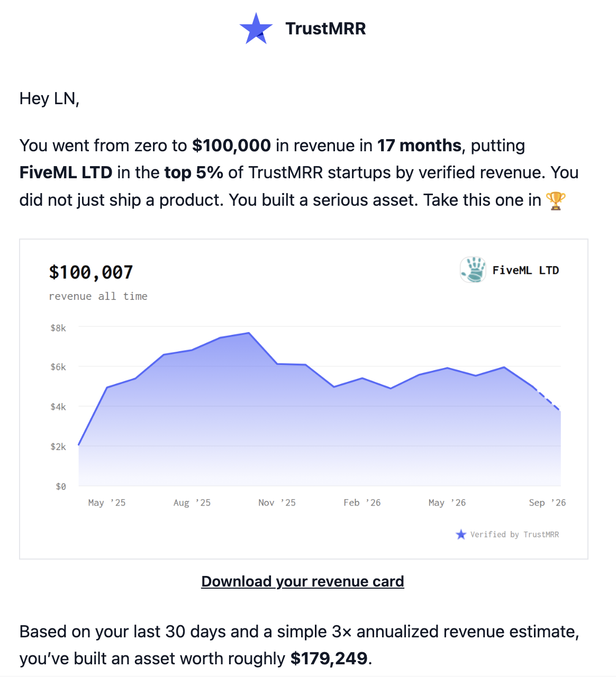This screenshot has height=677, width=616.
Task: Click the Feb '26 x-axis label
Action: coord(362,502)
